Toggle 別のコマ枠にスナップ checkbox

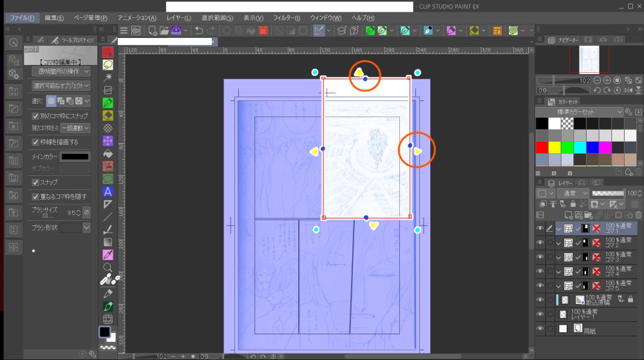(35, 115)
